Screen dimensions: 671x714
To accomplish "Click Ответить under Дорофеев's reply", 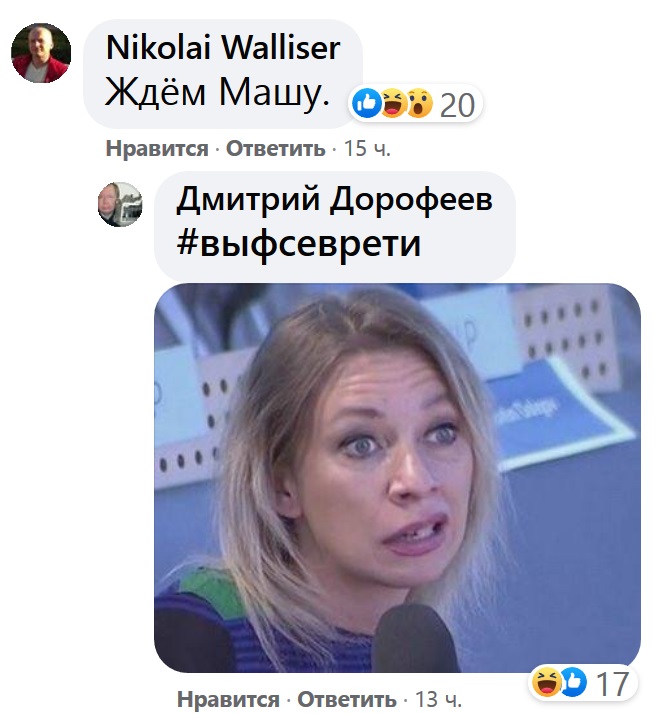I will (x=347, y=699).
